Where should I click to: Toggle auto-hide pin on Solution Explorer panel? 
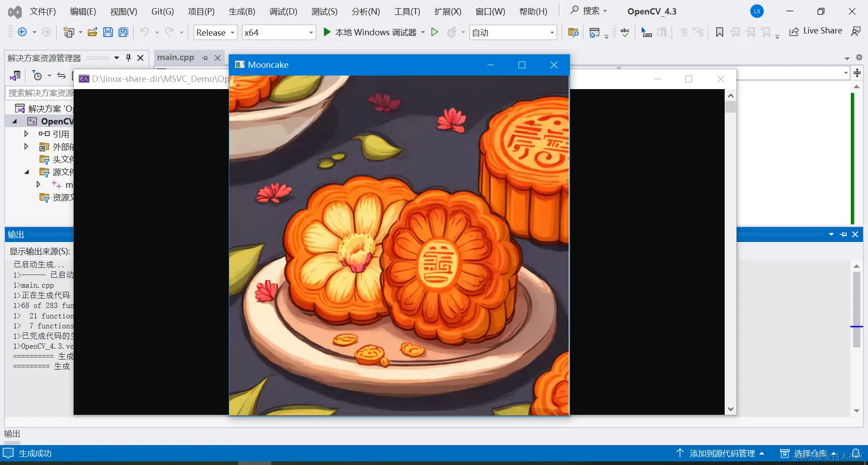click(x=128, y=57)
